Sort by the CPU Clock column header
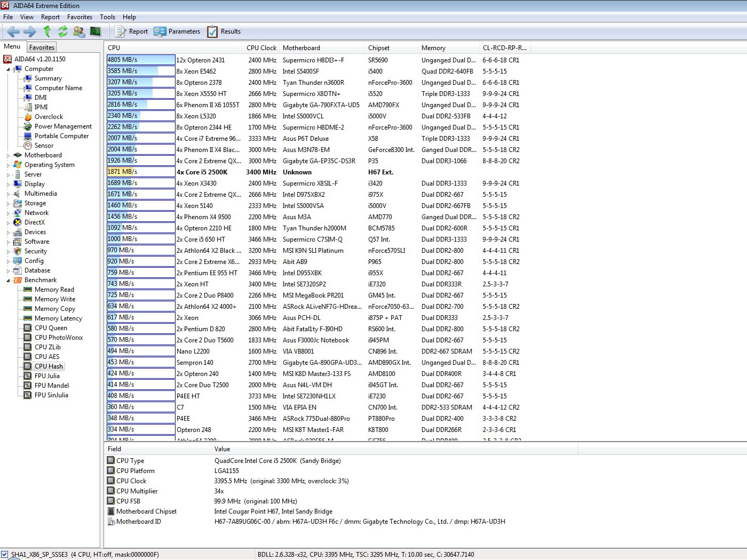Screen dimensions: 747x560 tap(261, 48)
